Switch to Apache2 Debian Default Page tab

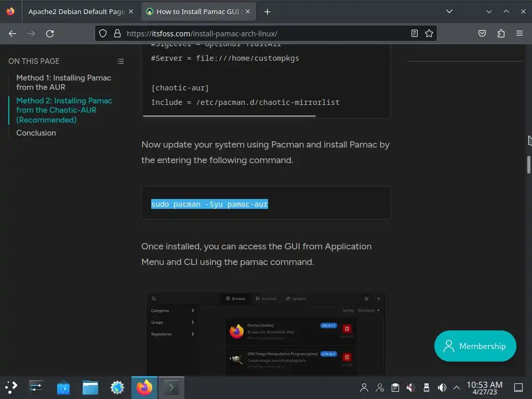(x=77, y=11)
